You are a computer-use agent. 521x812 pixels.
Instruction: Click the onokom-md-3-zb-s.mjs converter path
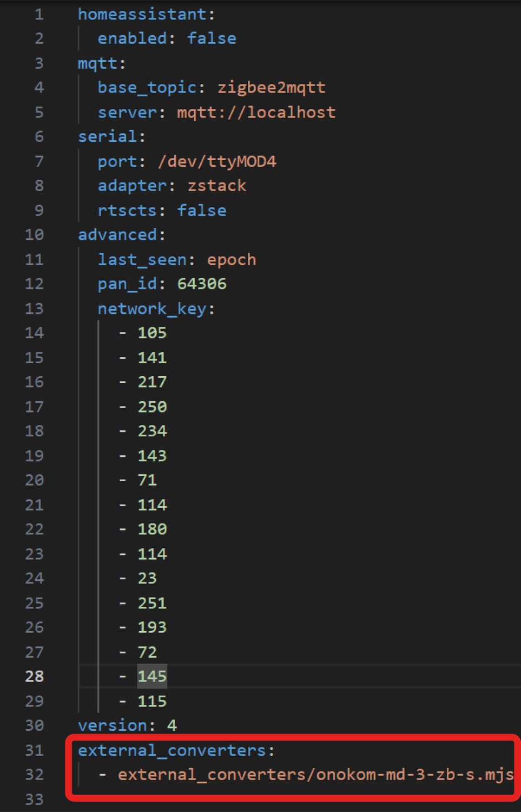click(315, 775)
